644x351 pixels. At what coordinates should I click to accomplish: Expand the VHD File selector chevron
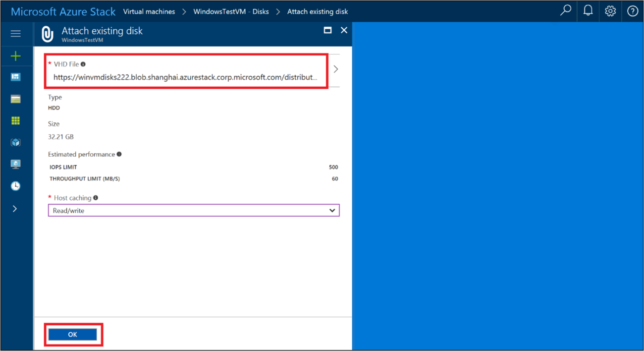(335, 69)
